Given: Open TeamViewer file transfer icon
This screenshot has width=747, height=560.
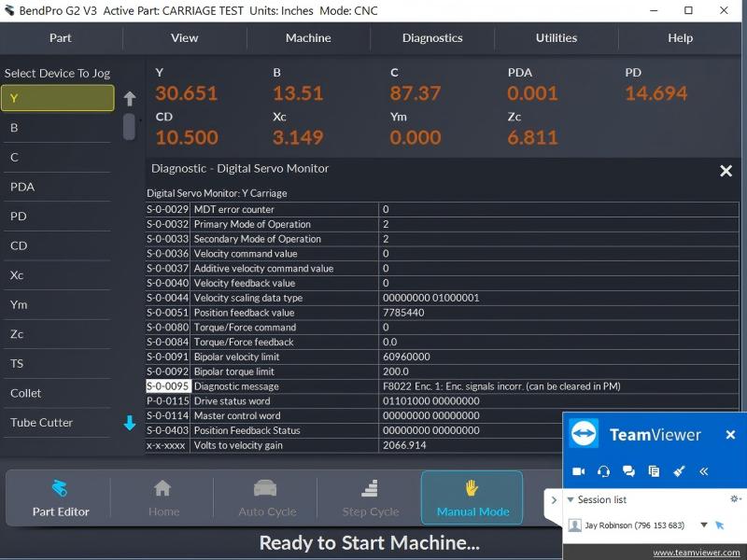Looking at the screenshot, I should [x=654, y=471].
